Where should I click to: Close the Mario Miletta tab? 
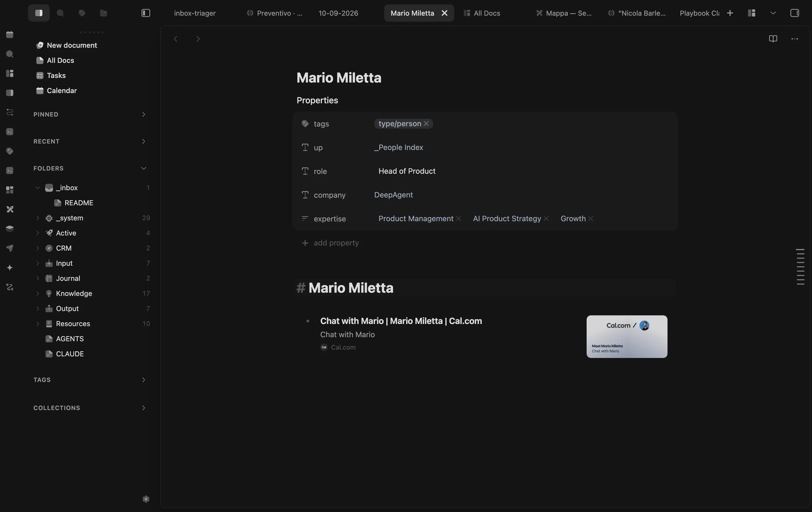tap(445, 13)
